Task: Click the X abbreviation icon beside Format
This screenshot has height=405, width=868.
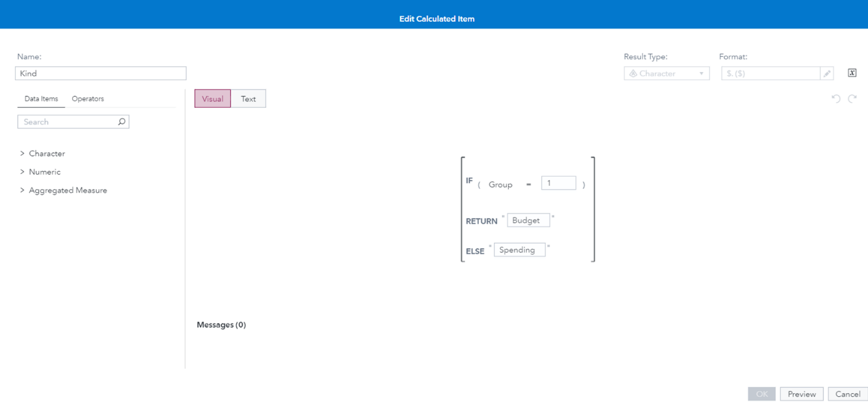Action: point(852,72)
